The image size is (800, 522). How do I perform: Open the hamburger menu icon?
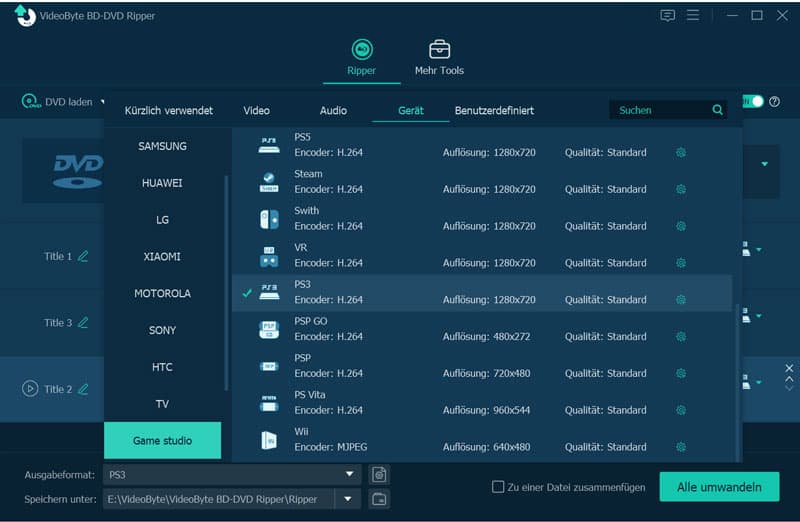[693, 15]
